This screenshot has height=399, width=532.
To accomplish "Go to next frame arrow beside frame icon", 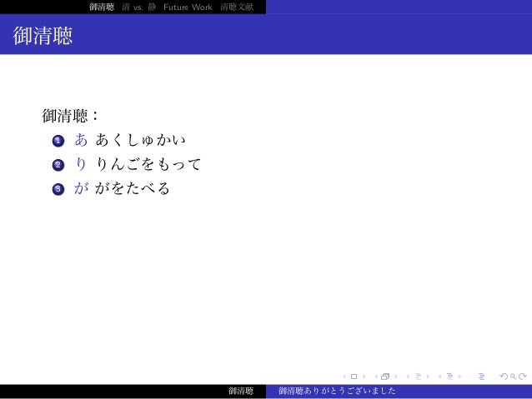I will pyautogui.click(x=395, y=377).
